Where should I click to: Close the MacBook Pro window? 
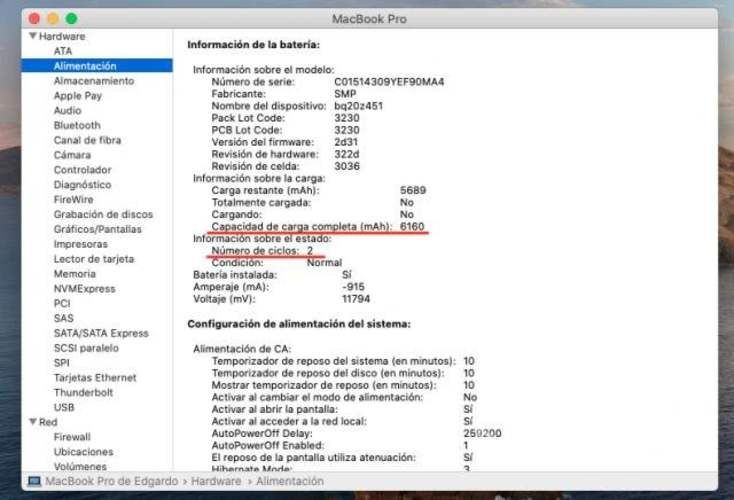click(x=34, y=19)
